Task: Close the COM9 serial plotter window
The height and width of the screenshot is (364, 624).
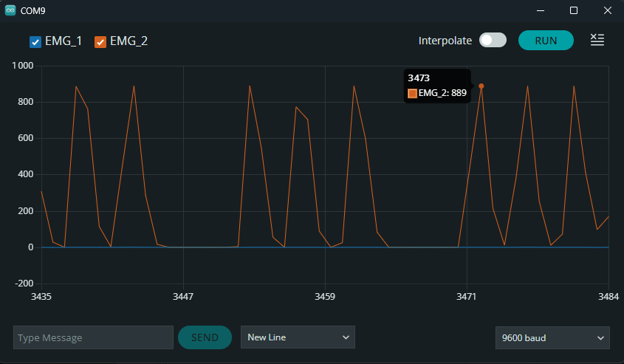Action: (x=607, y=10)
